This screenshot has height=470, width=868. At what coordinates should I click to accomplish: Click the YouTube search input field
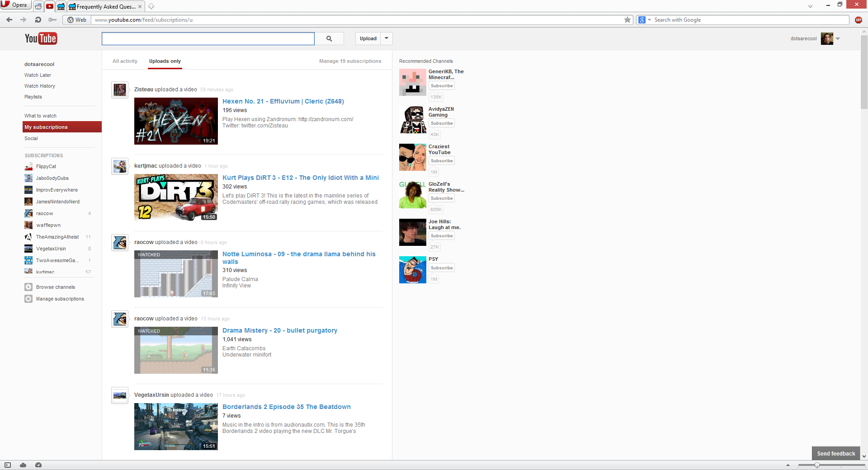click(208, 38)
